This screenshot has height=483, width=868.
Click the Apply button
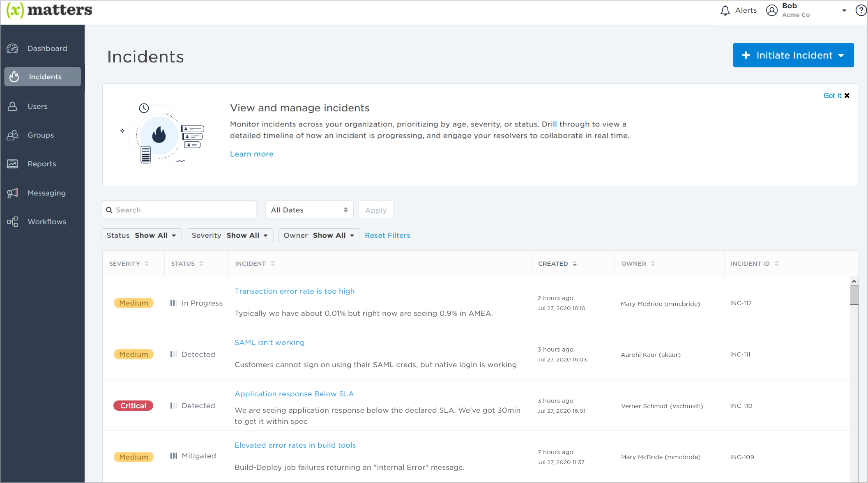[376, 210]
